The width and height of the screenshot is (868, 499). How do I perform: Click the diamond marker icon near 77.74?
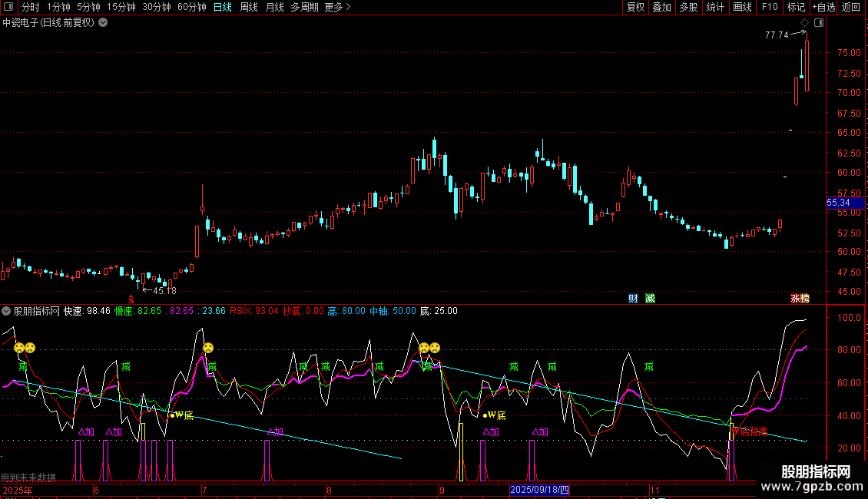click(x=804, y=23)
